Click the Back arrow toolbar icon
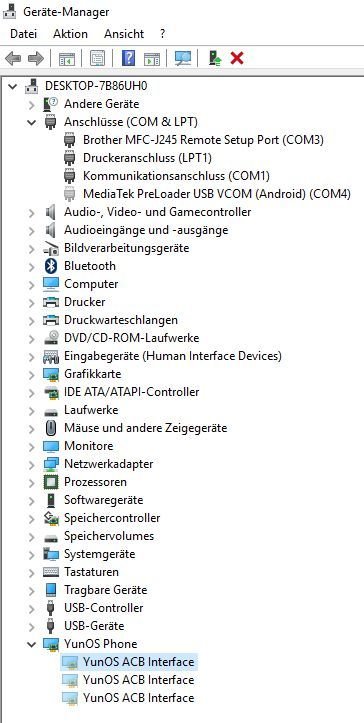The image size is (364, 723). coord(12,59)
